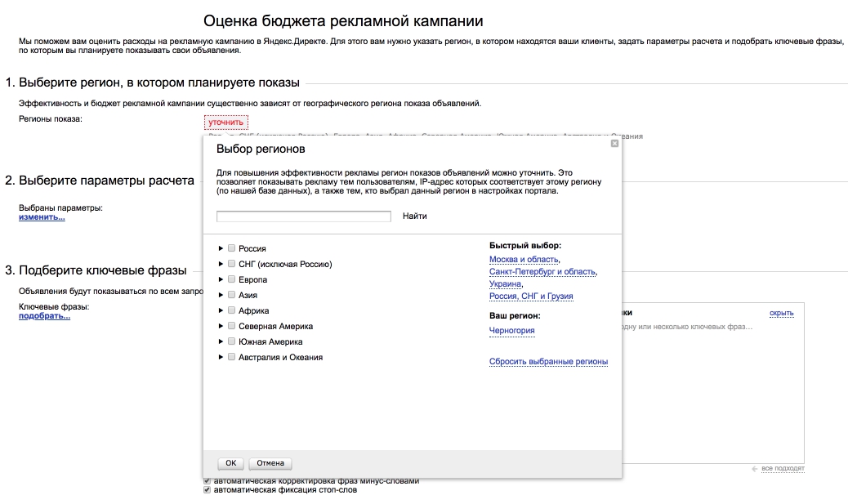
Task: Toggle автоматическая корректировка фраз минус-словами checkbox
Action: point(207,481)
